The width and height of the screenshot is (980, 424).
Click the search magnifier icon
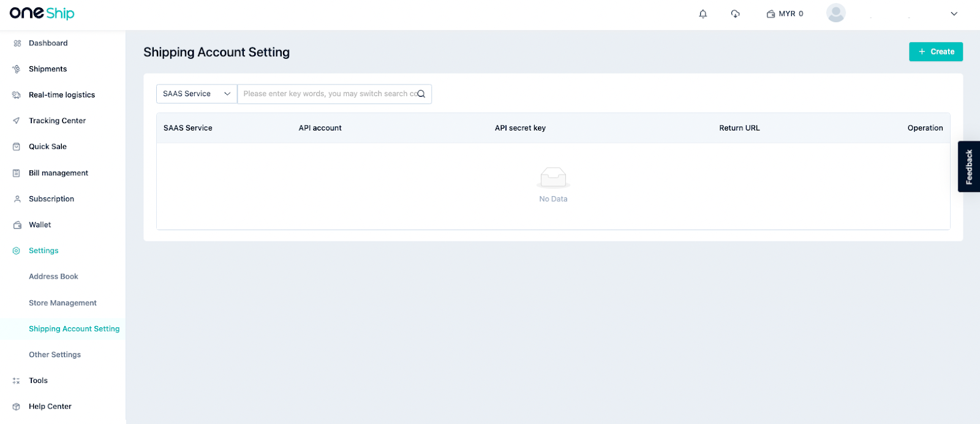pos(421,94)
